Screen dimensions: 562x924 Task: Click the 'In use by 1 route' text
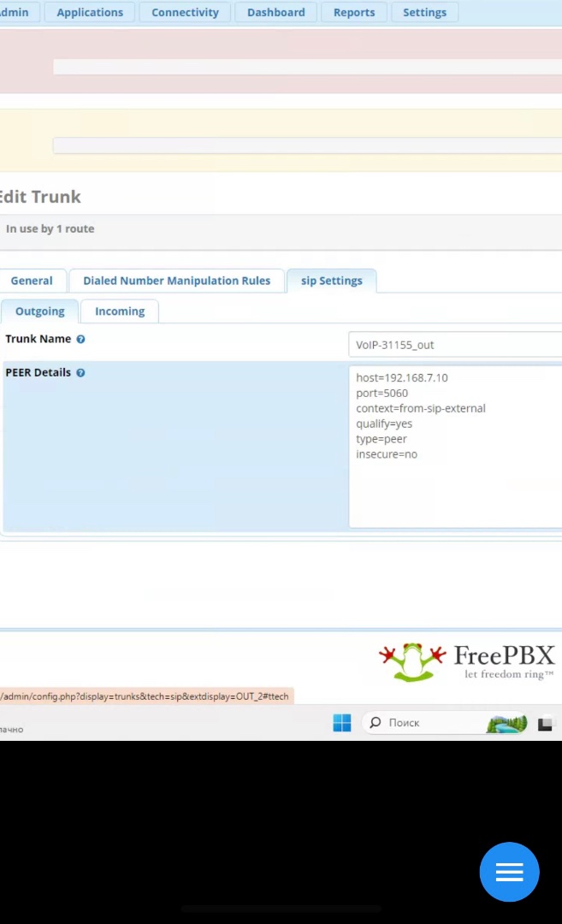coord(50,228)
